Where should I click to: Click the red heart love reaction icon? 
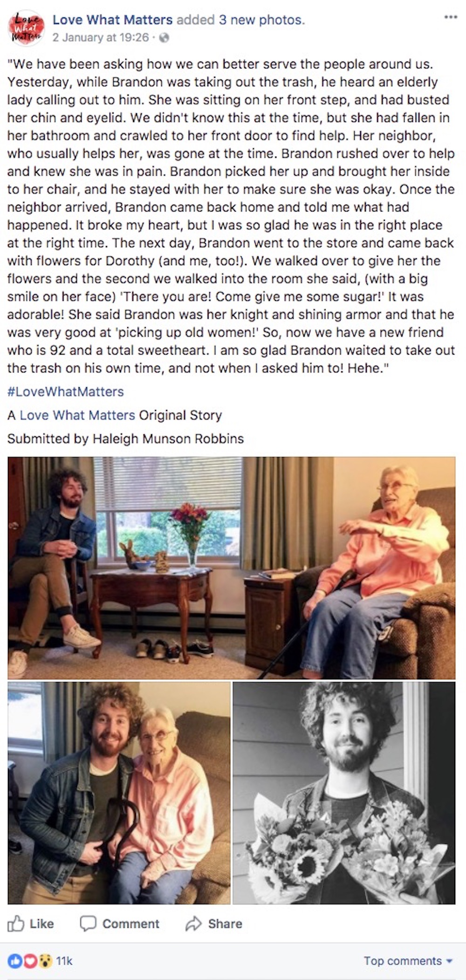29,960
